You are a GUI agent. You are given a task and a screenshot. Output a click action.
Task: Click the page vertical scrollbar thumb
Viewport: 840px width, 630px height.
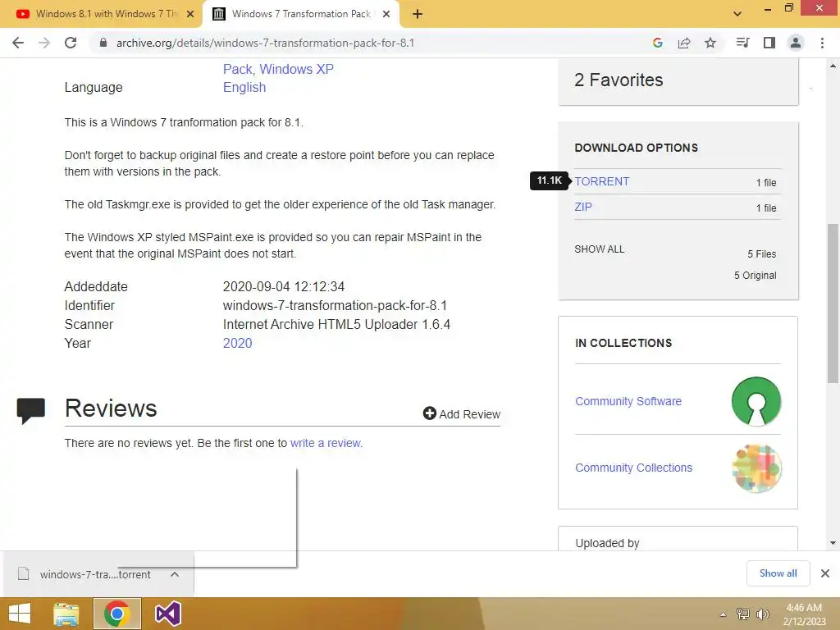[x=833, y=304]
